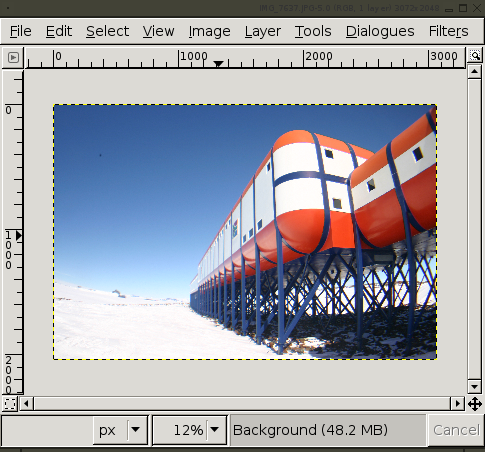Click the scroll left arrow
The width and height of the screenshot is (485, 452).
(26, 404)
